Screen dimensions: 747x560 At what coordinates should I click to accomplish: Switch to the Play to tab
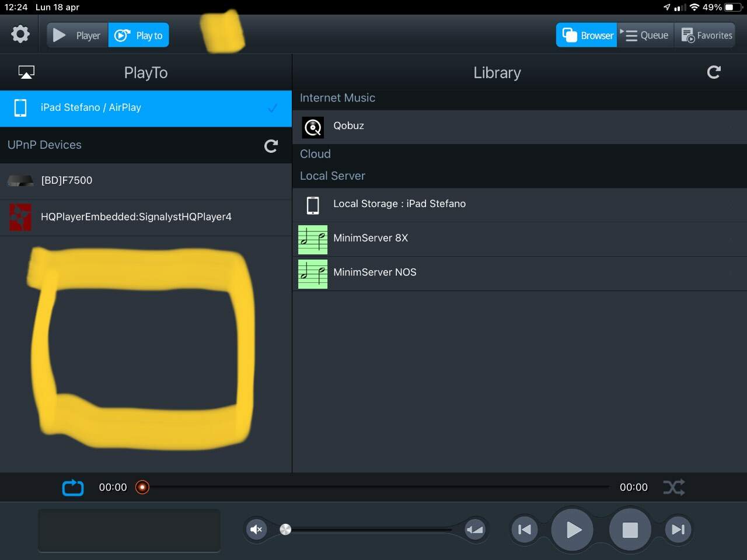[139, 35]
